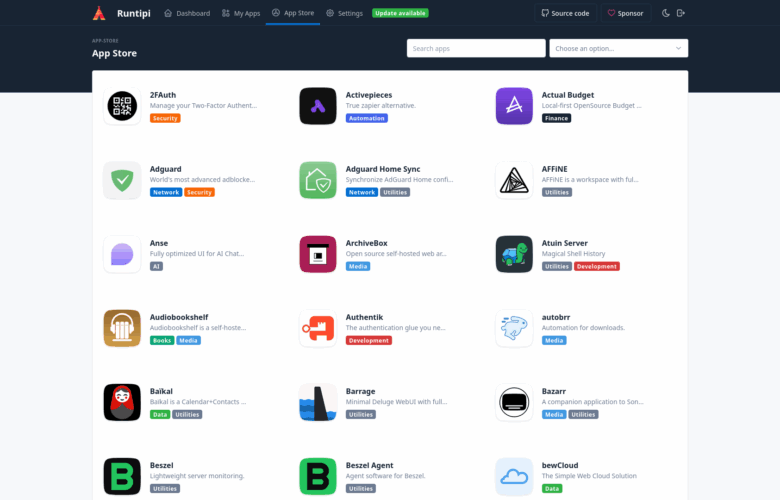Image resolution: width=780 pixels, height=500 pixels.
Task: Click the Media tag under autobrr
Action: 554,341
